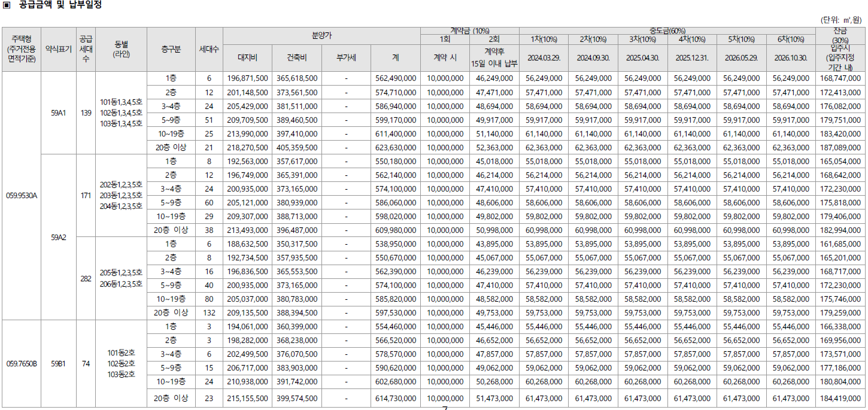Select the line 102동2호
The image size is (868, 410).
click(121, 363)
